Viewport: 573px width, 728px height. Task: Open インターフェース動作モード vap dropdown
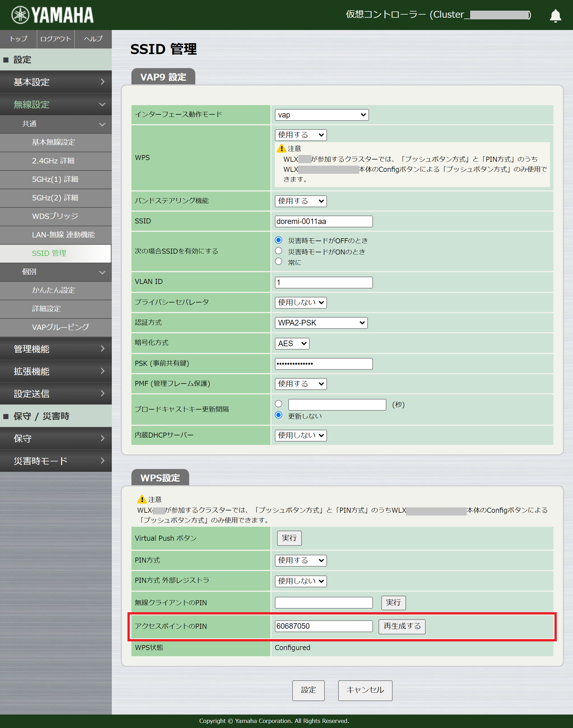click(321, 115)
